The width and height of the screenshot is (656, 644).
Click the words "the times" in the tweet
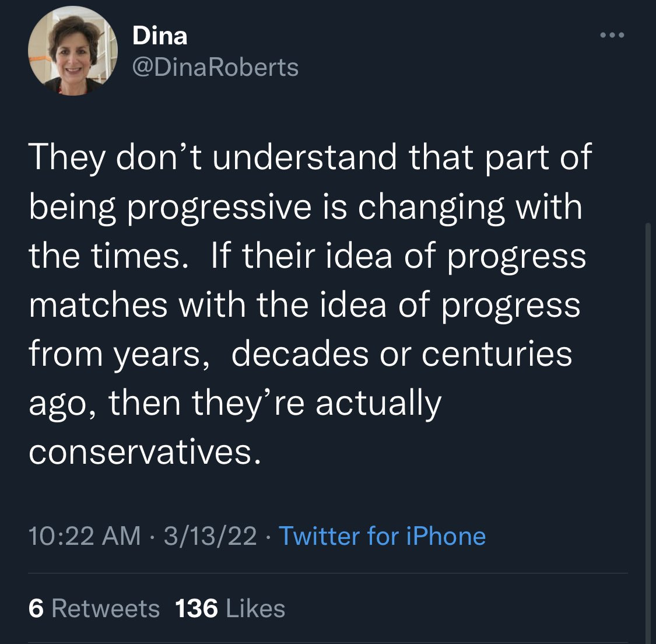point(104,256)
